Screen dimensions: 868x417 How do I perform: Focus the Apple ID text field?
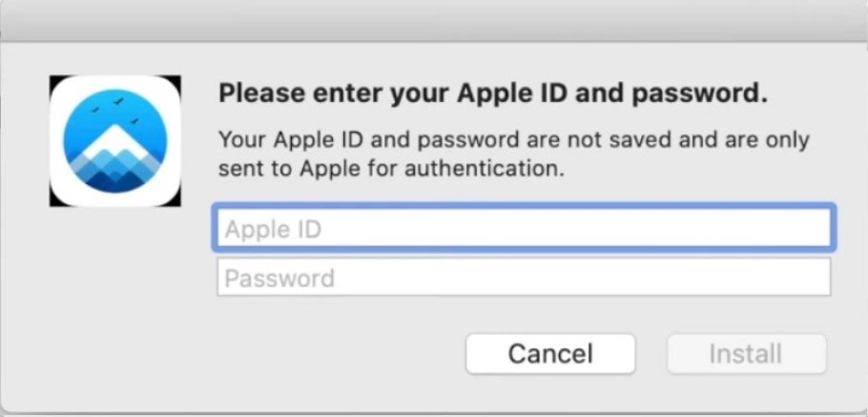[523, 229]
